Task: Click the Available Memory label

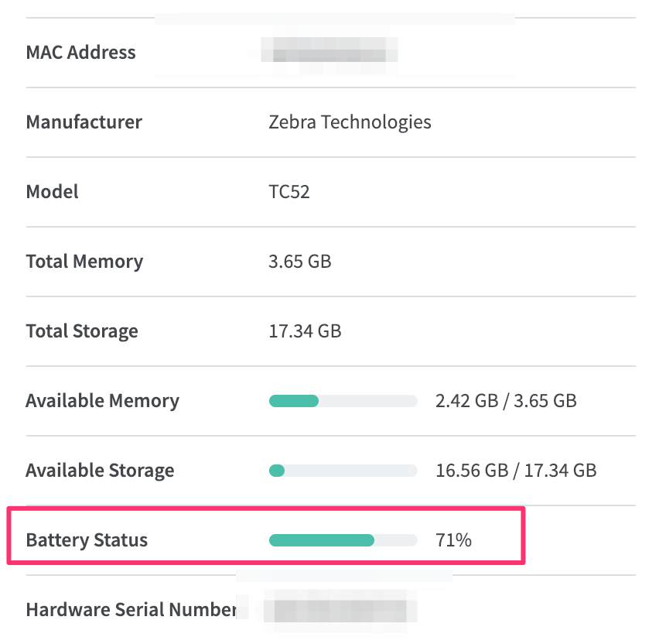Action: pyautogui.click(x=102, y=401)
